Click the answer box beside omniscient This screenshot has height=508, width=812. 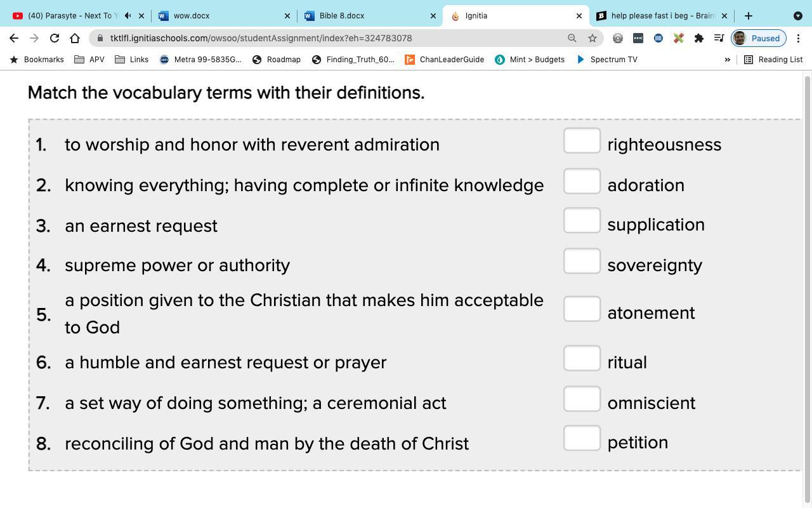point(582,399)
